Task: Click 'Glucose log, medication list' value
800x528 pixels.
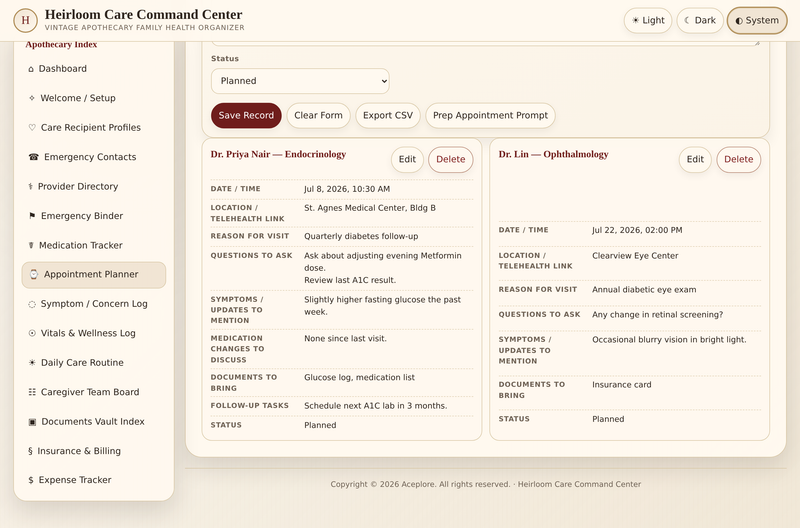Action: tap(359, 378)
